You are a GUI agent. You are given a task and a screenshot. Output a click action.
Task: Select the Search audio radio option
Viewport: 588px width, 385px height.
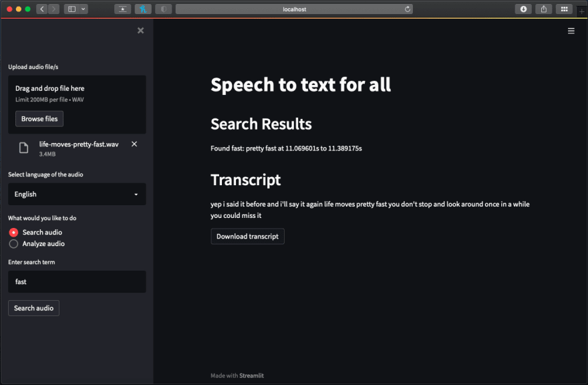(x=36, y=233)
